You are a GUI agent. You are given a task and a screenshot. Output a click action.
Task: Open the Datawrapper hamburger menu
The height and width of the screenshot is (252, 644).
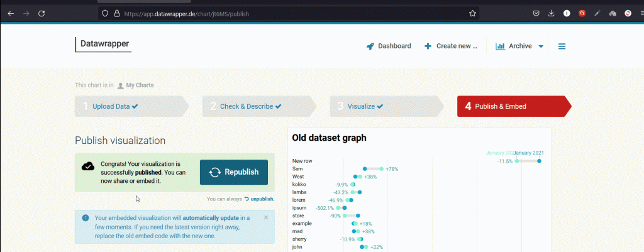coord(562,46)
